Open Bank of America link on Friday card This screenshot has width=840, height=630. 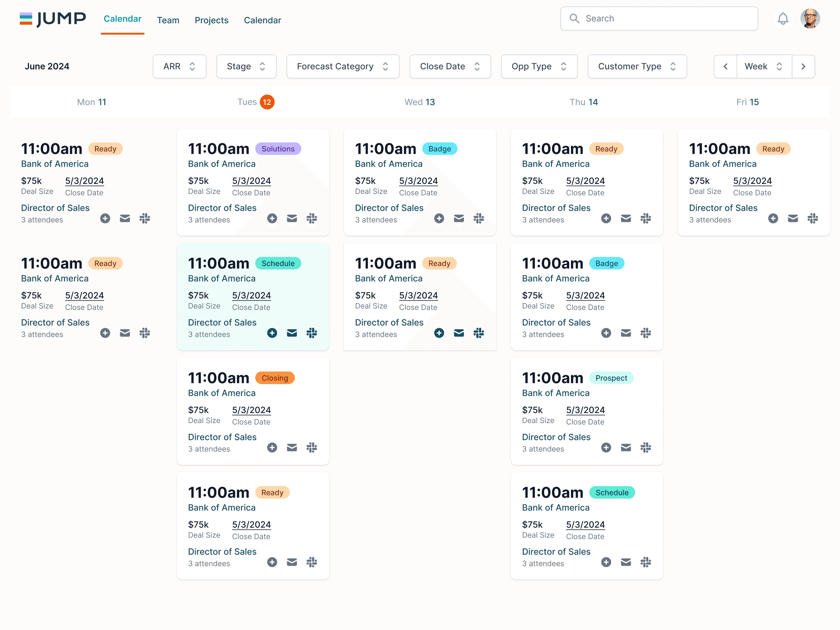tap(722, 164)
